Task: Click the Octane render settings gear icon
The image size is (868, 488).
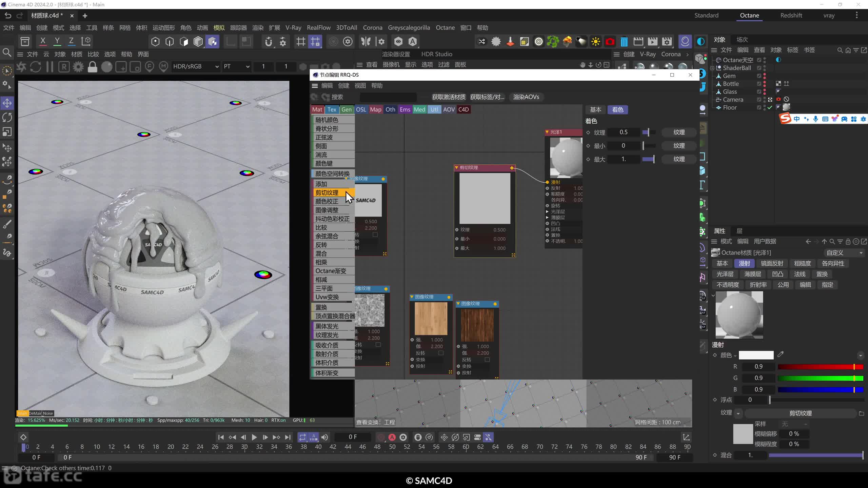Action: click(78, 67)
